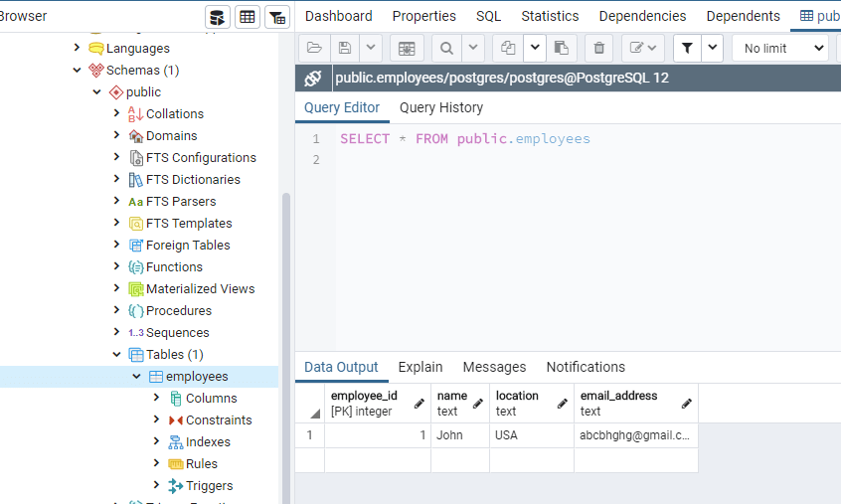Expand the Columns node under employees

coord(156,398)
